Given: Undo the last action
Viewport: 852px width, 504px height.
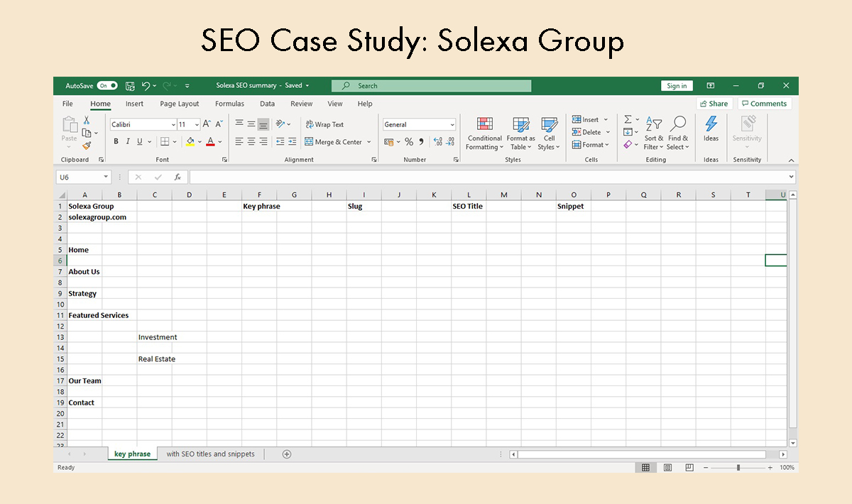Looking at the screenshot, I should pyautogui.click(x=146, y=86).
